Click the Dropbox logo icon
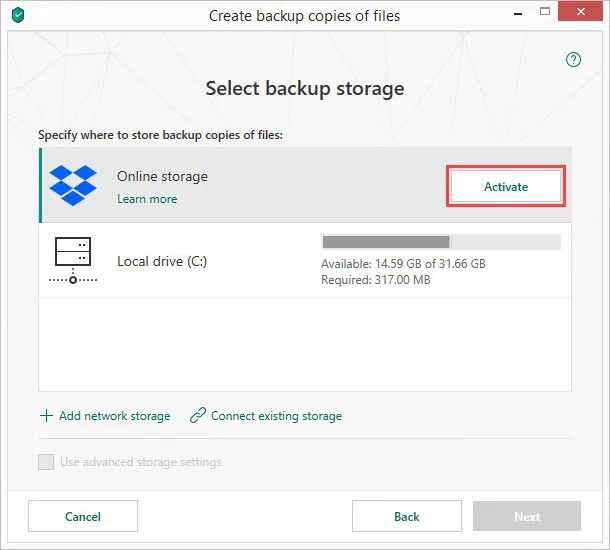This screenshot has width=610, height=550. [73, 185]
